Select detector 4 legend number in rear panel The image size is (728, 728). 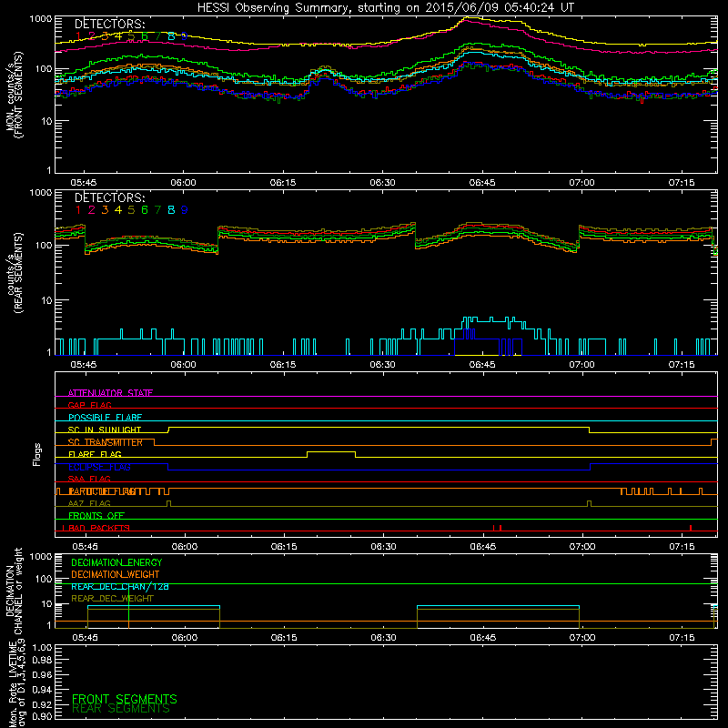(x=118, y=210)
